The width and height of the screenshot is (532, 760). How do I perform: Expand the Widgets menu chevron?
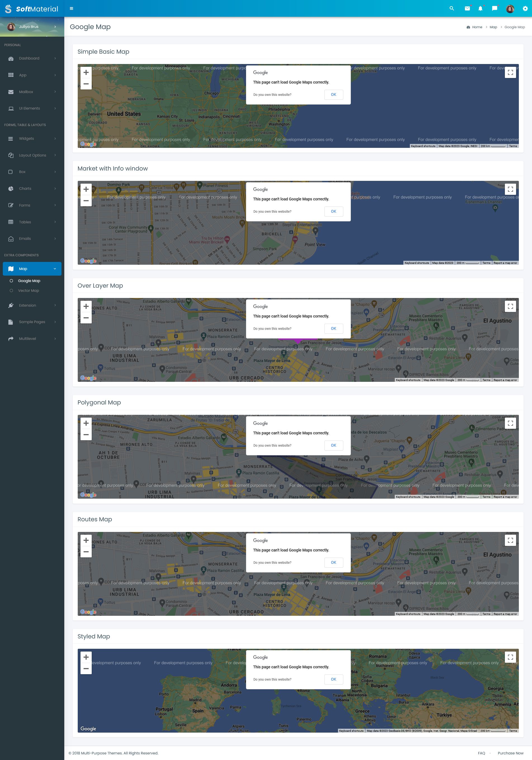55,139
